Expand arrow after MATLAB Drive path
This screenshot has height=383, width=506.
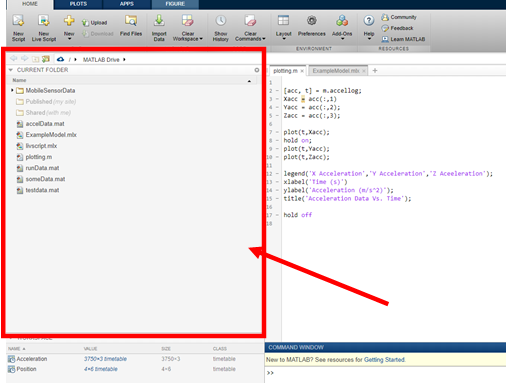point(124,60)
